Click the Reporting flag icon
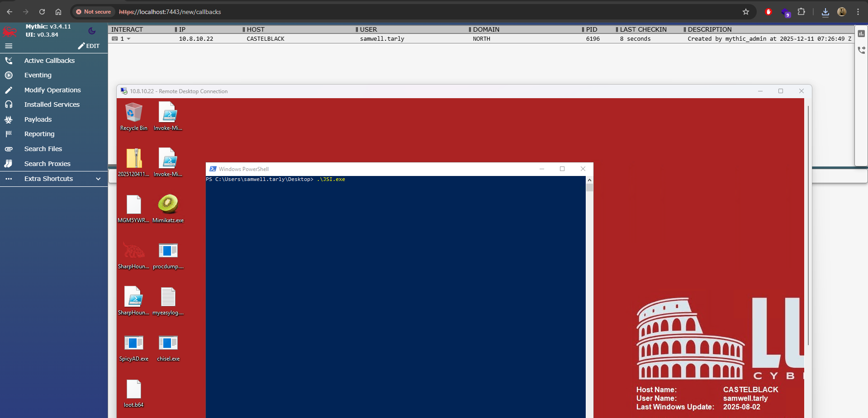Viewport: 868px width, 418px height. 9,134
